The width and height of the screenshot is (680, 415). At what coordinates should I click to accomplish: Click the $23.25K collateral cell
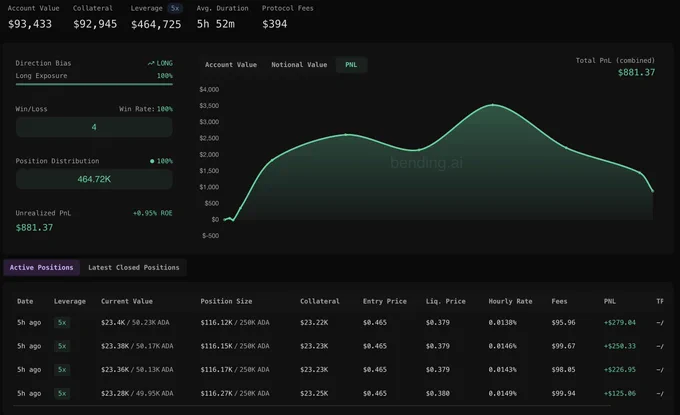pos(314,393)
